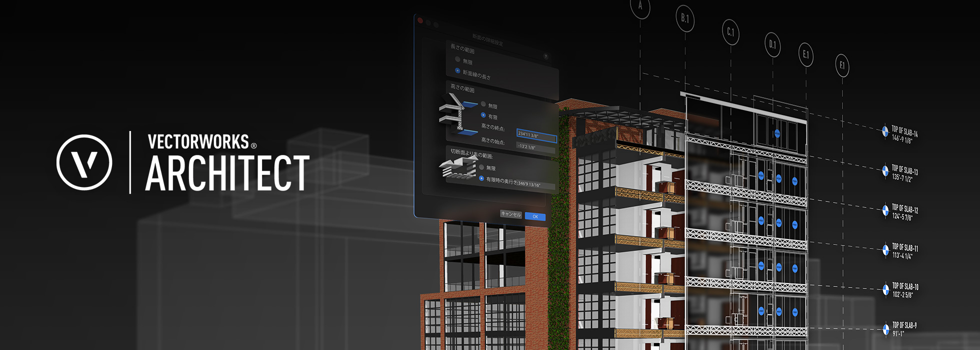Click the datum marker beside TOP OF SLAB-13
Screen dimensions: 980x350
[885, 170]
